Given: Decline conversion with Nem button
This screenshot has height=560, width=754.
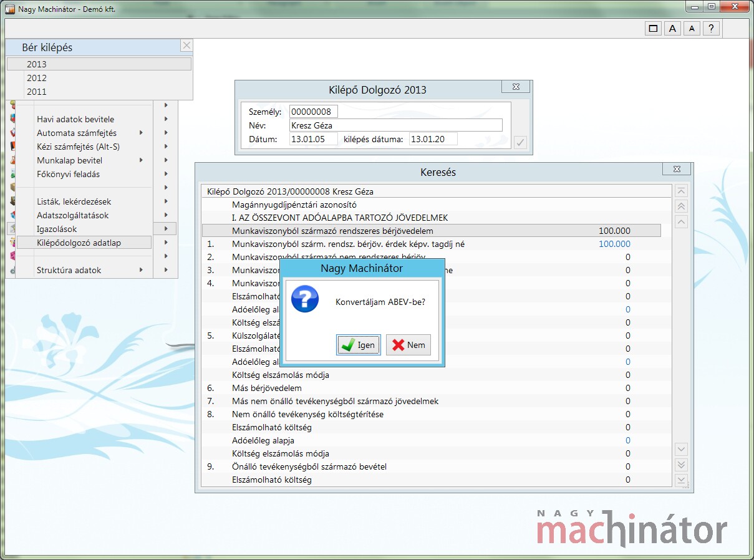Looking at the screenshot, I should coord(408,345).
